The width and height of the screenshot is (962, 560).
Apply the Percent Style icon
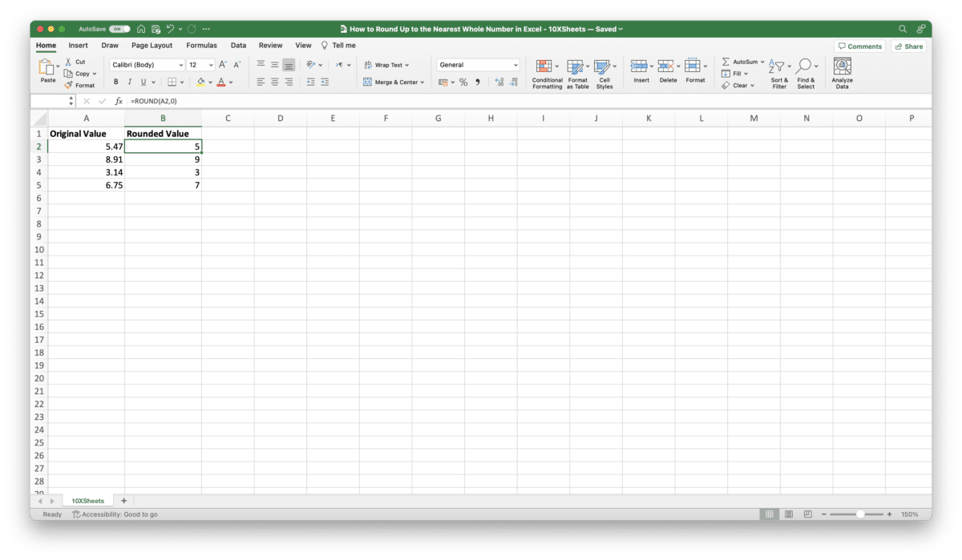[x=463, y=82]
